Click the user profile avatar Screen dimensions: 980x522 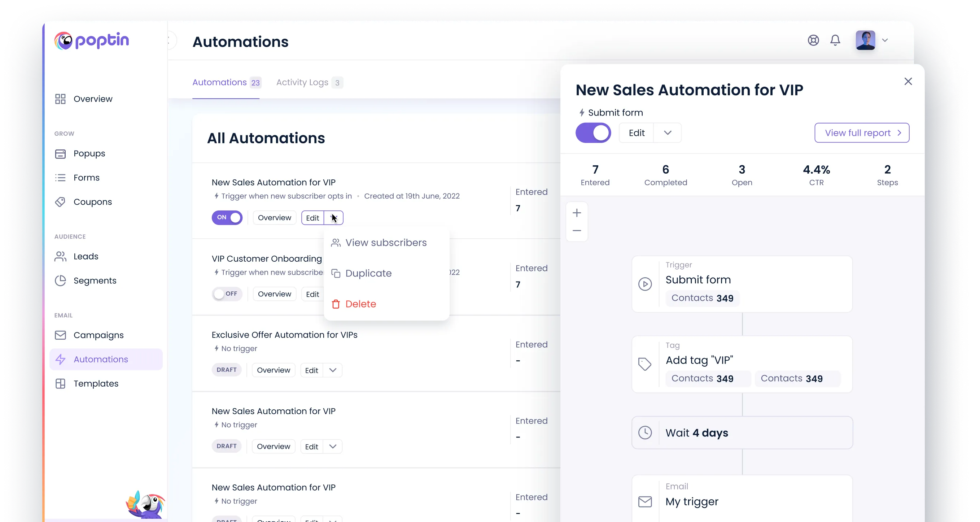point(866,40)
